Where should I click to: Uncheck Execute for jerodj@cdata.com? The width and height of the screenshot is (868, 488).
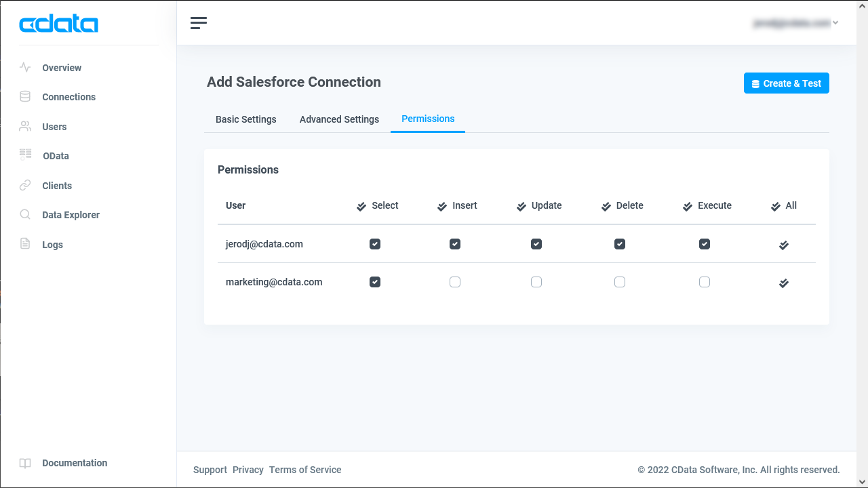point(705,244)
